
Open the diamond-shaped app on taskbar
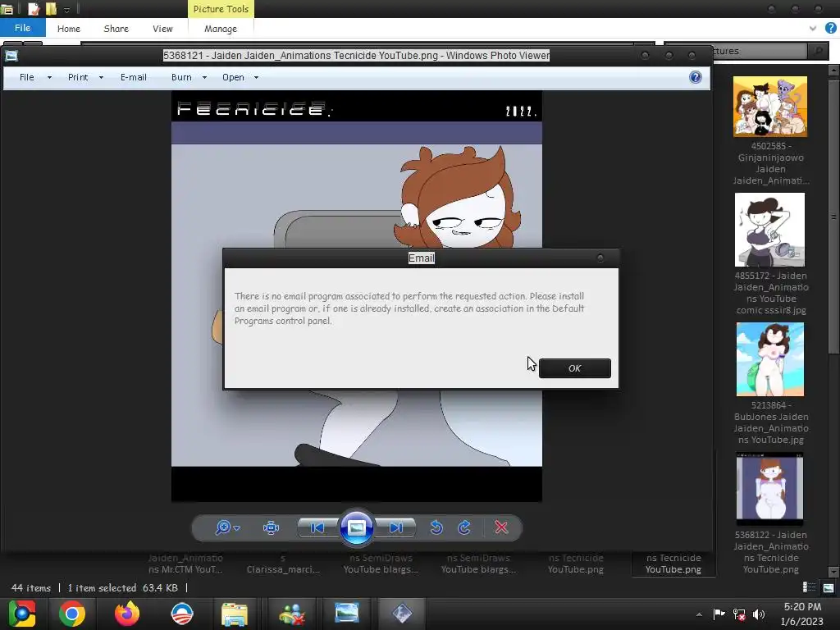tap(402, 614)
